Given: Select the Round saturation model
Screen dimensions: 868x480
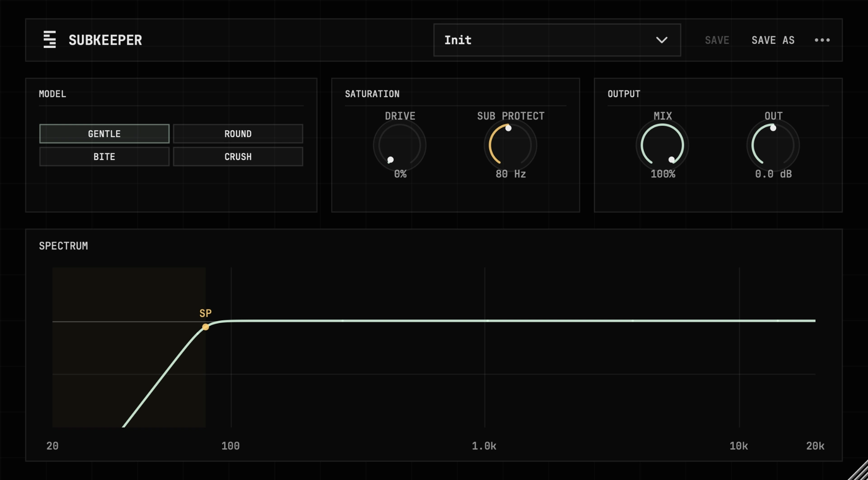Looking at the screenshot, I should (x=238, y=134).
